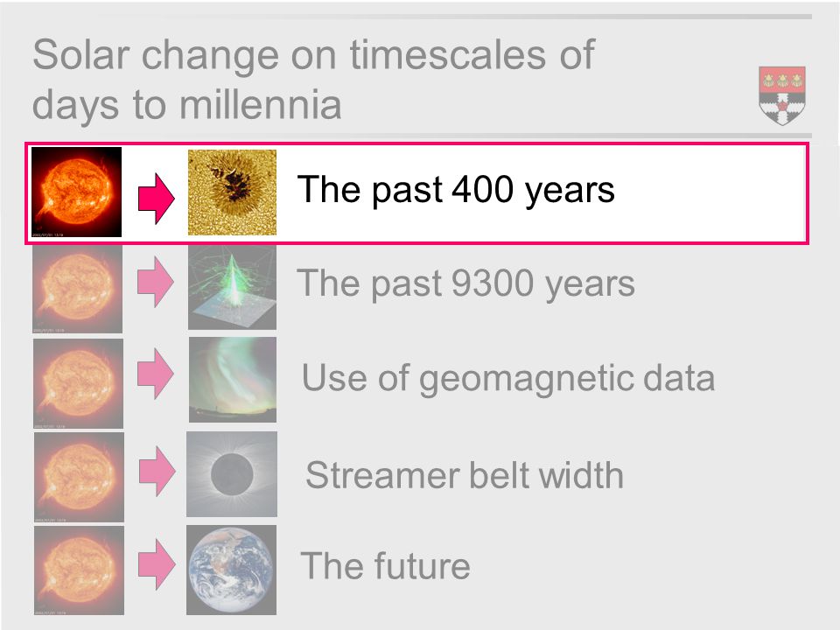This screenshot has width=840, height=630.
Task: Click the arrow next to aurora image
Action: [x=156, y=374]
